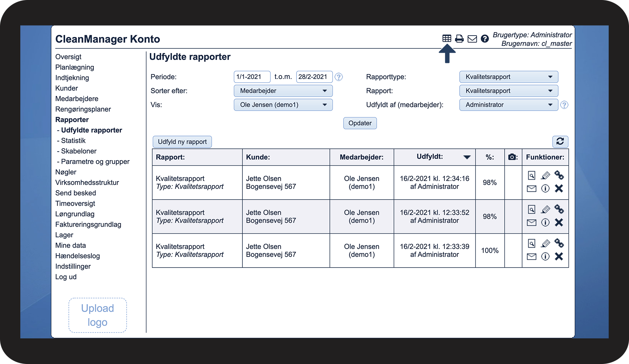This screenshot has width=629, height=364.
Task: Open Mine data in the sidebar
Action: 70,246
